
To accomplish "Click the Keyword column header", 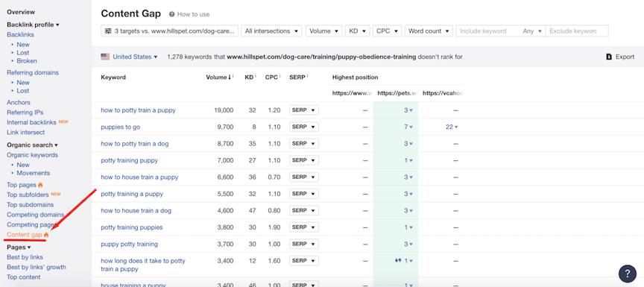I will click(x=113, y=78).
